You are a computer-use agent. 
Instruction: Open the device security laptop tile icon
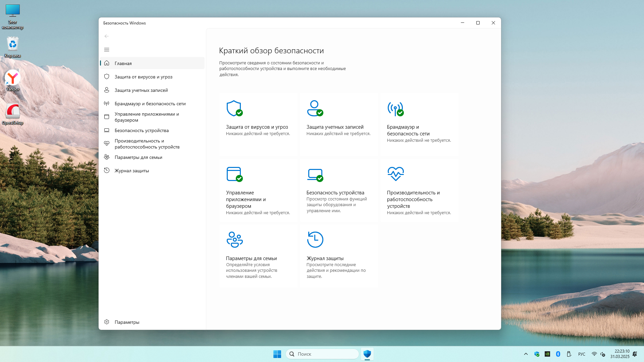pos(315,174)
